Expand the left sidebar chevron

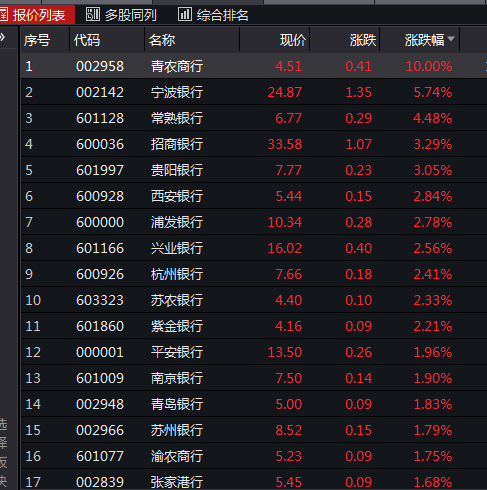tap(3, 37)
